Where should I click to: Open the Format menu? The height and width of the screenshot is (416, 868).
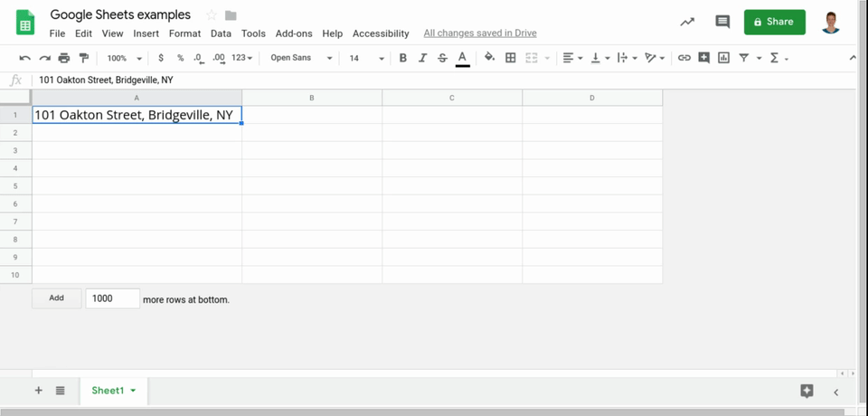(184, 33)
